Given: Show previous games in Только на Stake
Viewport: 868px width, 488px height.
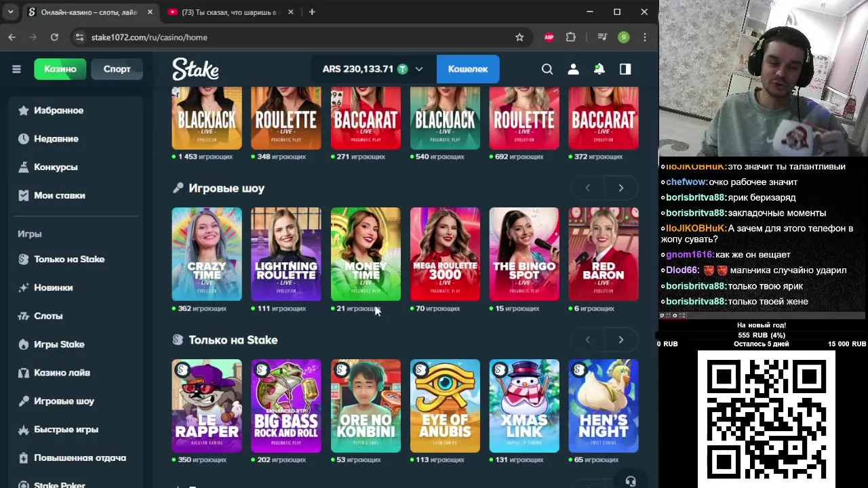Looking at the screenshot, I should point(588,340).
